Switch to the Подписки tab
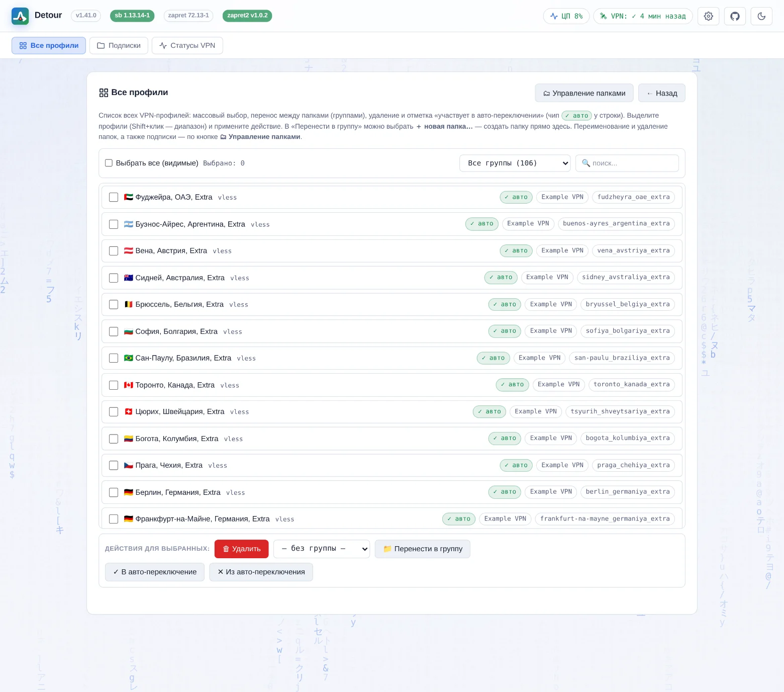This screenshot has height=692, width=784. coord(119,45)
